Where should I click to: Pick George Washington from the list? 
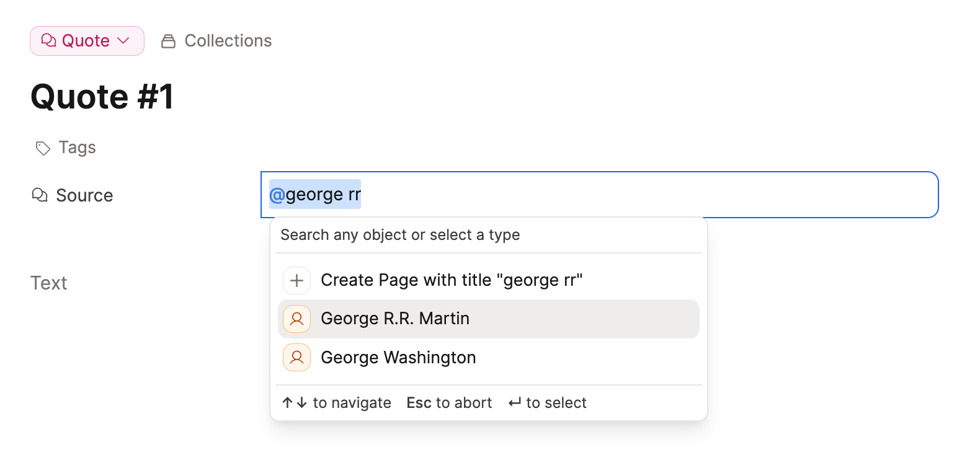(x=398, y=358)
